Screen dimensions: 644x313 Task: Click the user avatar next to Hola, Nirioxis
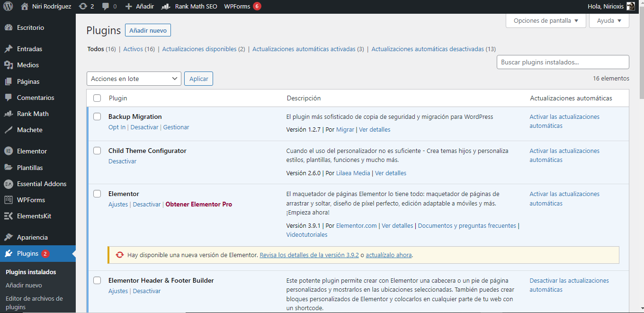pyautogui.click(x=631, y=7)
